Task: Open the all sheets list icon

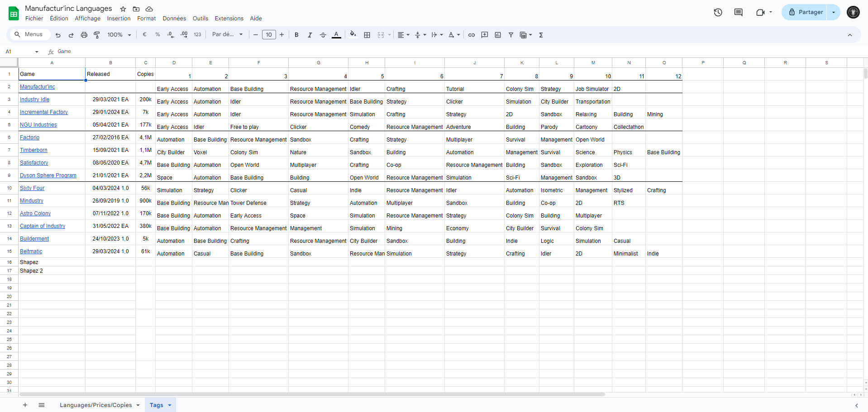Action: (x=42, y=405)
